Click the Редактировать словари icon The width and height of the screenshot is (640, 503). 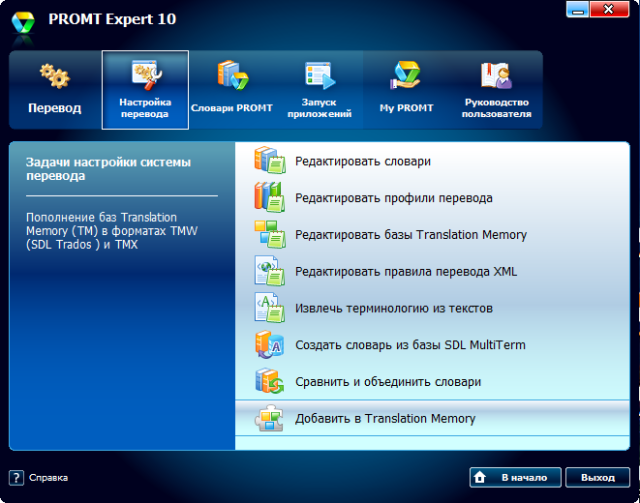coord(269,161)
